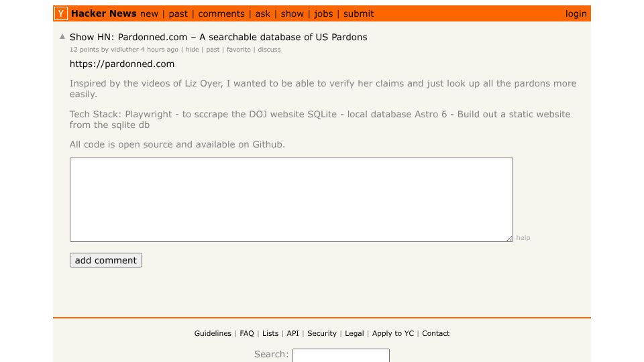Select the 'Tech Stack: Playwright' paragraph
The height and width of the screenshot is (362, 644).
[x=320, y=119]
